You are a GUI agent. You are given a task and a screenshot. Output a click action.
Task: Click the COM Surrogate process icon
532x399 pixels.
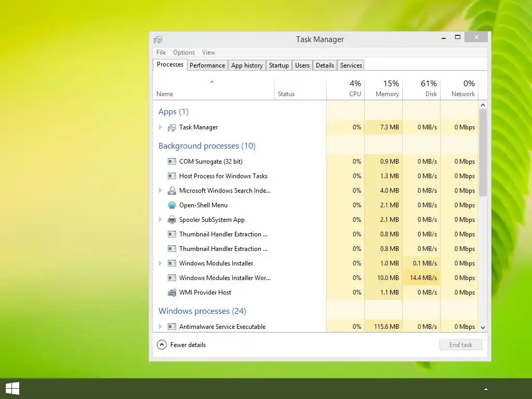[x=172, y=162]
